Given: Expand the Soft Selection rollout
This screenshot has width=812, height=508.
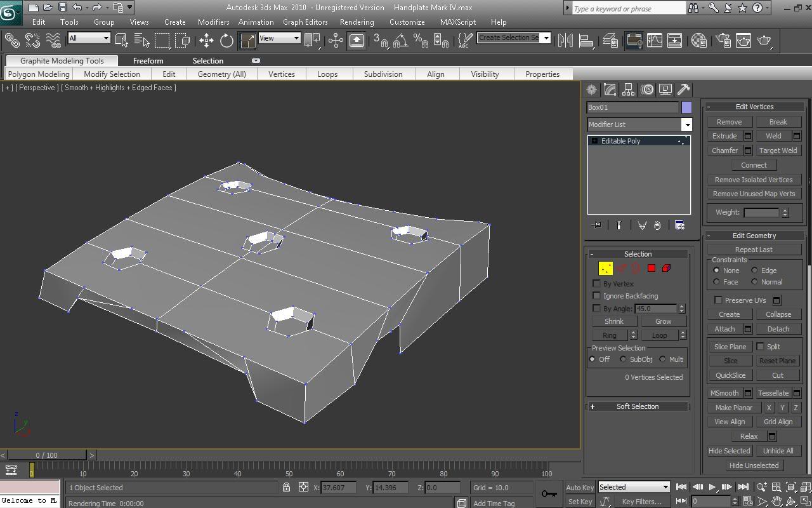Looking at the screenshot, I should (638, 406).
